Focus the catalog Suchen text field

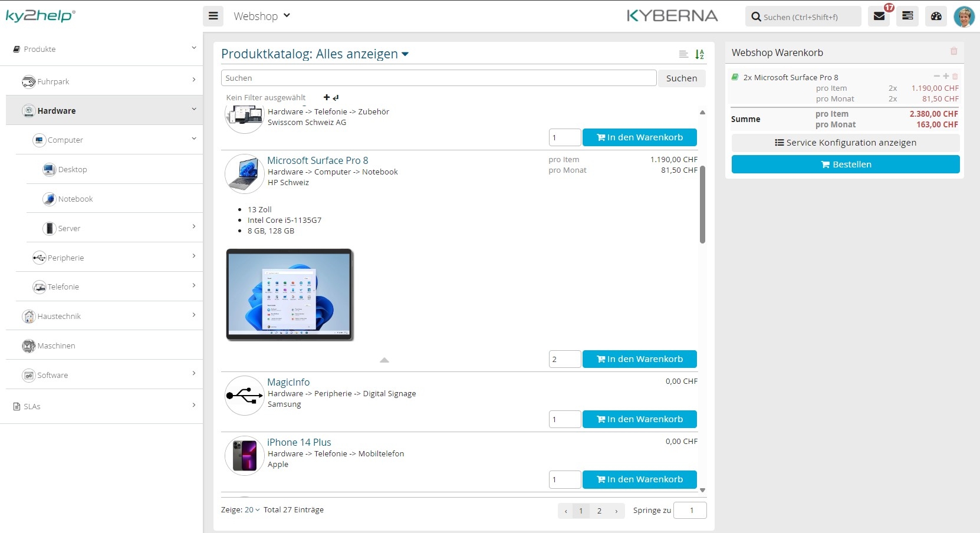click(x=439, y=78)
